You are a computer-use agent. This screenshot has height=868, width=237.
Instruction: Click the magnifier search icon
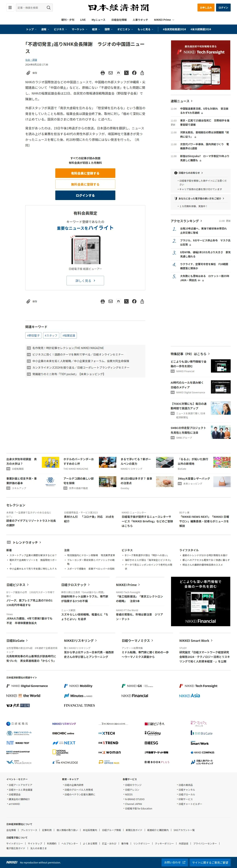click(48, 7)
